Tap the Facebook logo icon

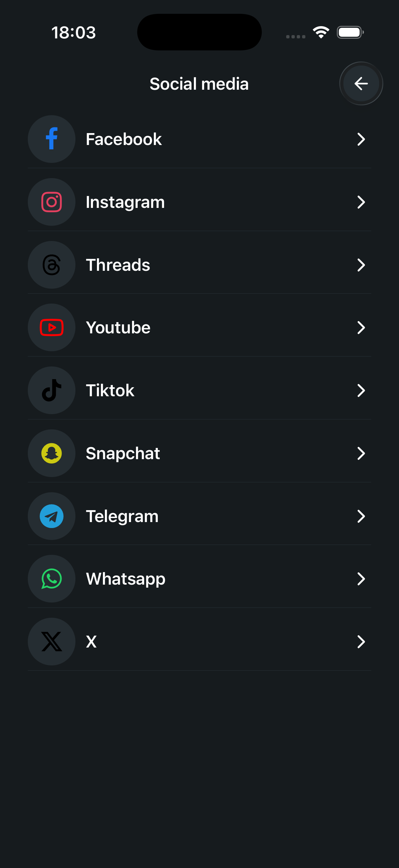[x=52, y=139]
